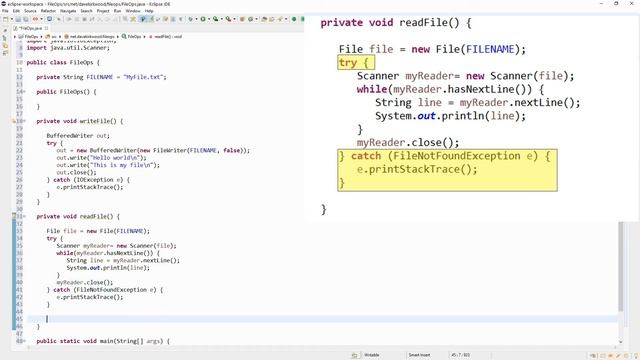Toggle the highlighted Mark Occurrences toolbar button
640x360 pixels.
(x=142, y=19)
